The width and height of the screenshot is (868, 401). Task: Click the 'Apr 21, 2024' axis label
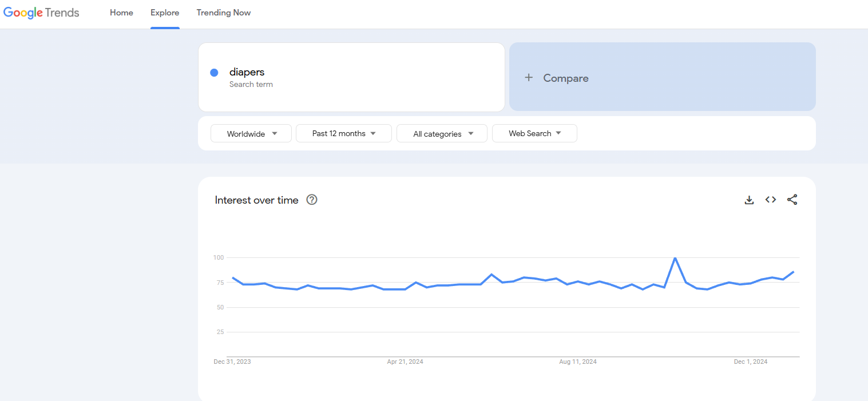405,362
